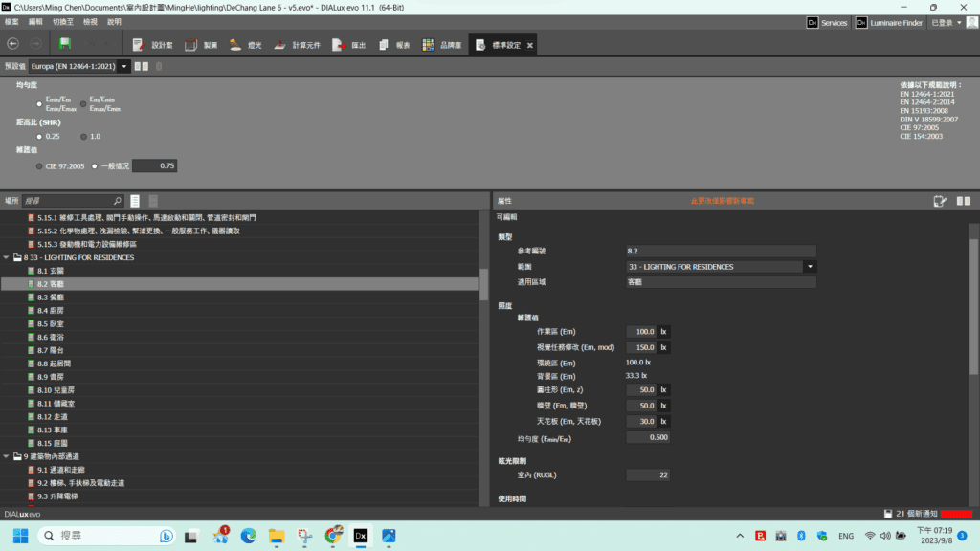
Task: Select the 8.5 臥室 tree item
Action: [x=50, y=323]
